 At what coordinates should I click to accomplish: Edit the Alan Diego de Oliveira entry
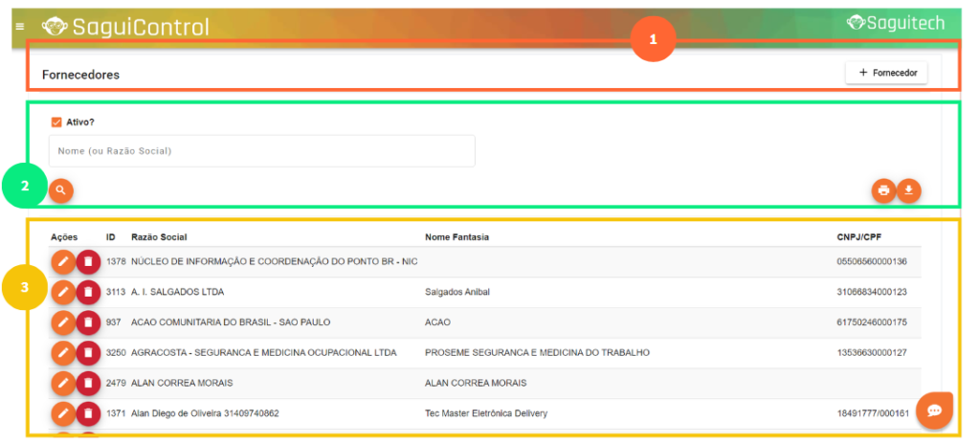(x=63, y=414)
